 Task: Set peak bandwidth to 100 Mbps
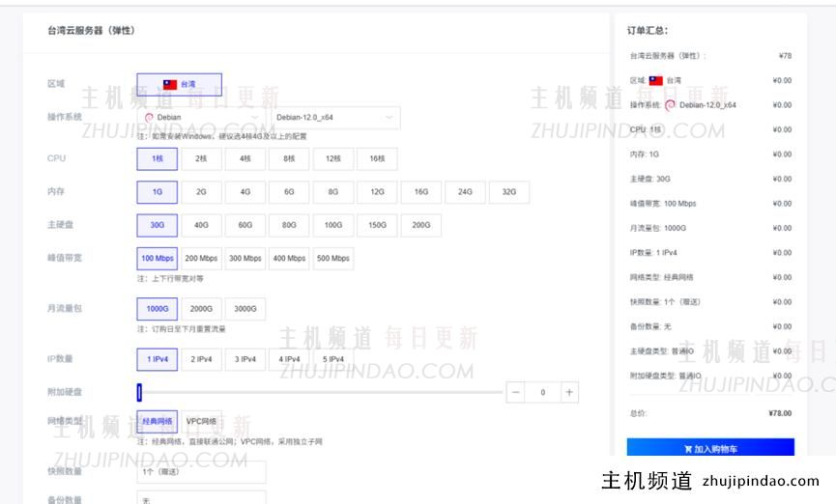click(158, 259)
